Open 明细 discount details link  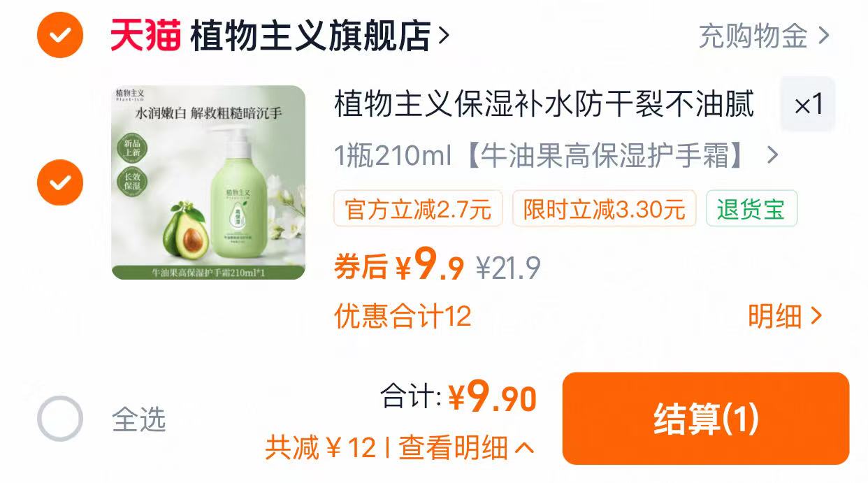click(x=785, y=317)
